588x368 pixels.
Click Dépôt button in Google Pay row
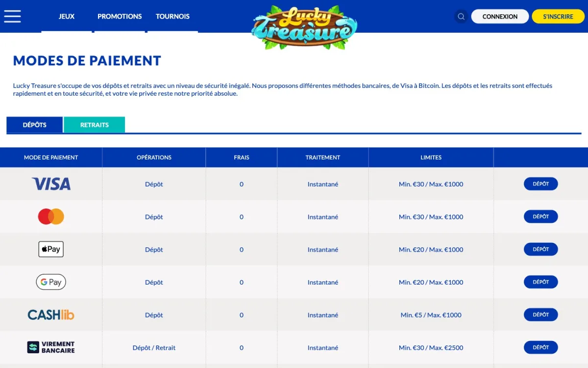click(x=541, y=282)
